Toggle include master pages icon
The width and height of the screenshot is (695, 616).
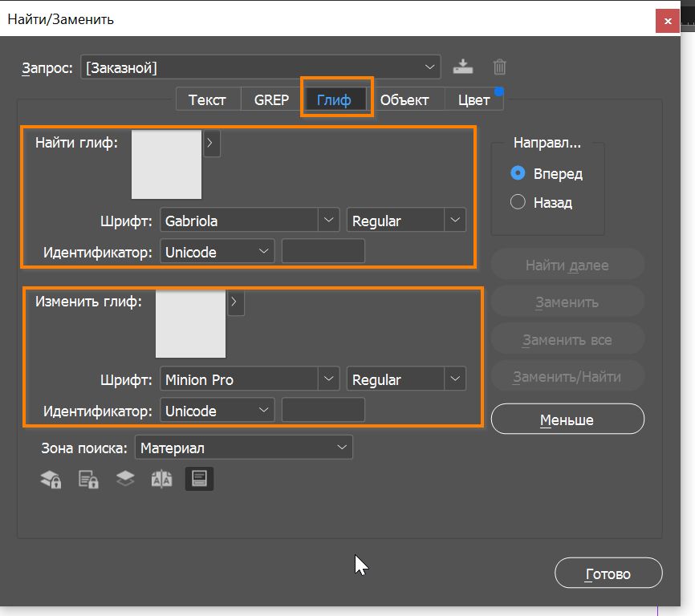coord(162,480)
